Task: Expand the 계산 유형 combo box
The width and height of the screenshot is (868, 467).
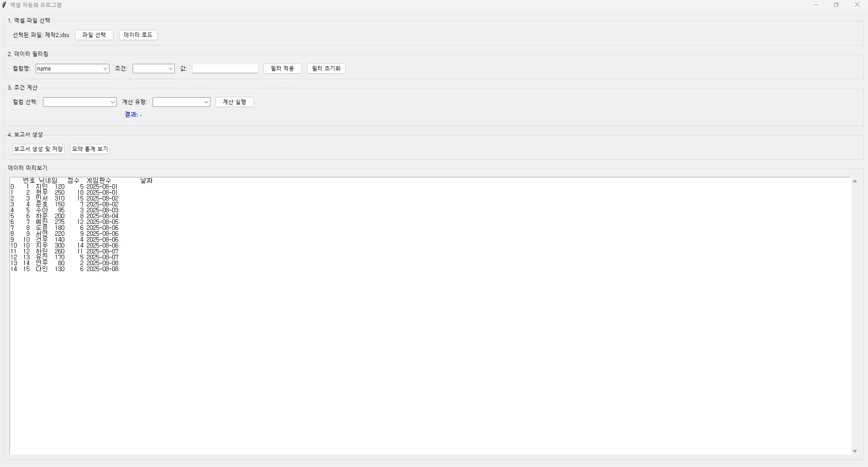Action: [x=181, y=102]
